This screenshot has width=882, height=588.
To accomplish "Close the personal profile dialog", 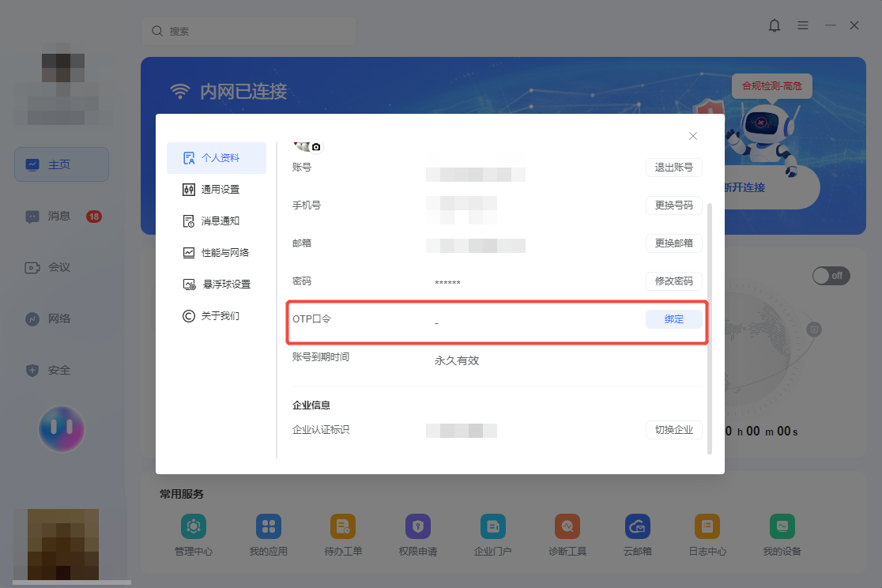I will [x=693, y=136].
